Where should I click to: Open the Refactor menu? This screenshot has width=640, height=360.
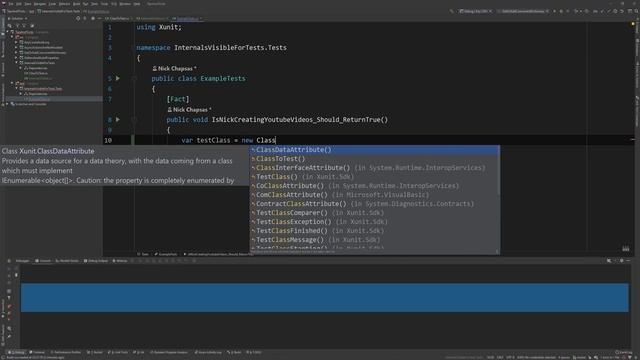pos(64,4)
